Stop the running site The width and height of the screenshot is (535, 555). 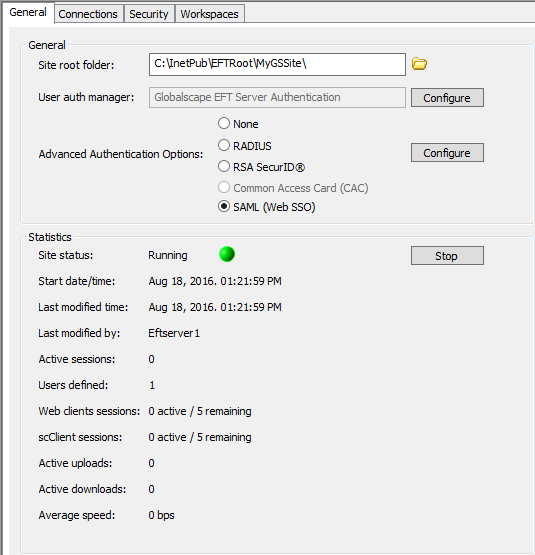(x=447, y=256)
